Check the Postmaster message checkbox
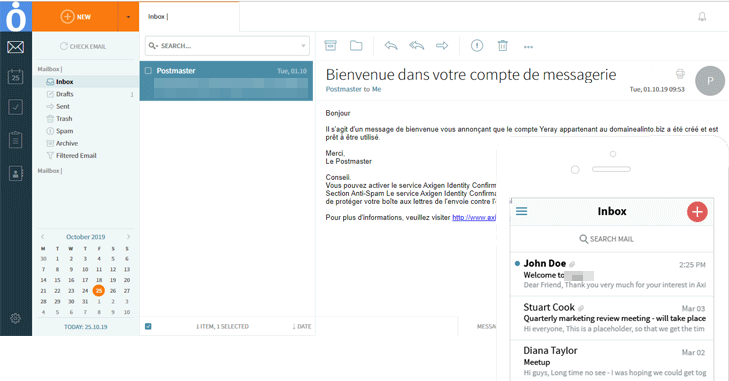729x381 pixels. coord(148,71)
